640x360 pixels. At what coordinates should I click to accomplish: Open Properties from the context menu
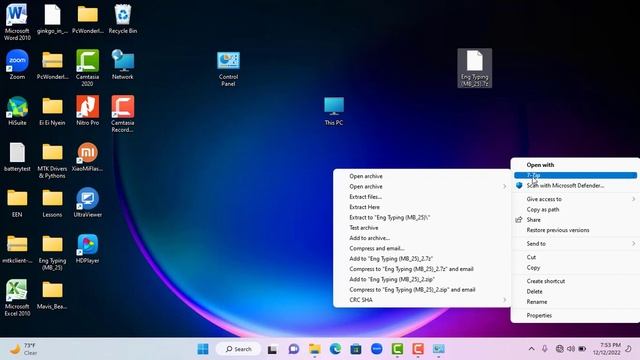[x=575, y=316]
